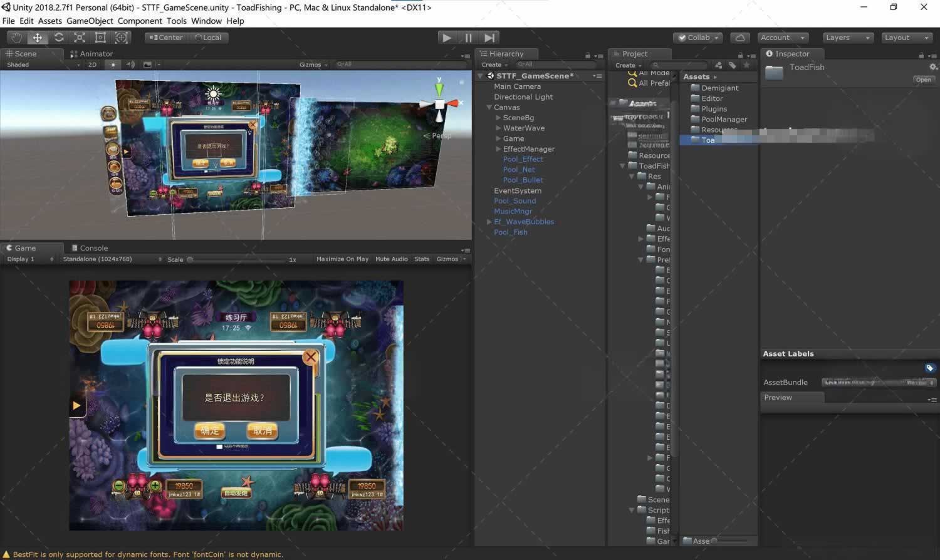Select the Hand tool

pos(16,38)
